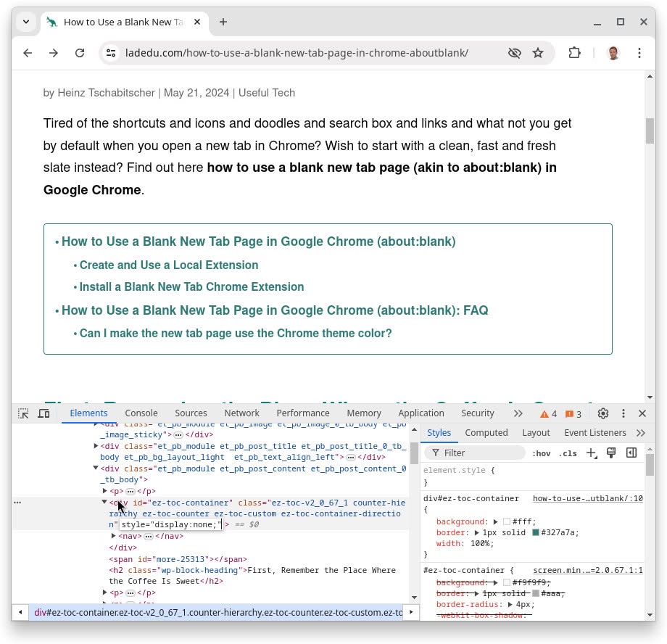Select the span id more-25313 node
The image size is (667, 644).
point(178,559)
